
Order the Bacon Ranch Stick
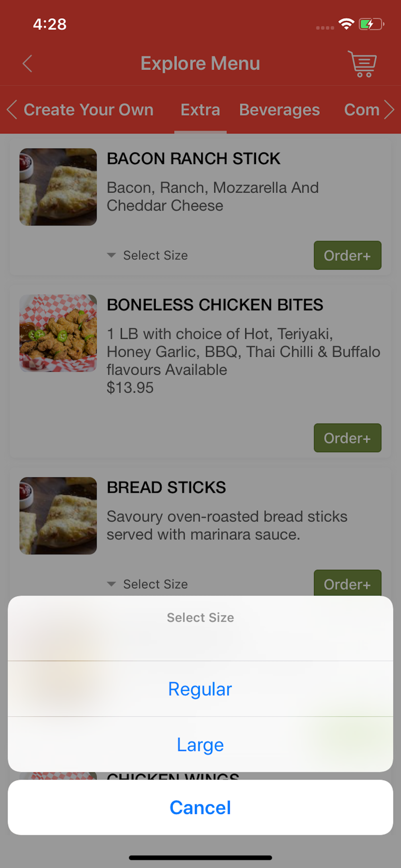click(x=347, y=255)
